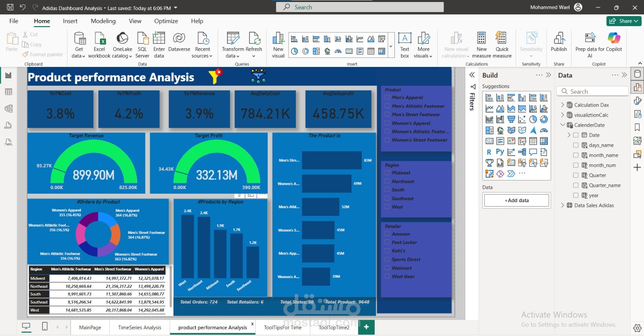Image resolution: width=644 pixels, height=336 pixels.
Task: Collapse the ribbon with the chevron
Action: point(639,64)
